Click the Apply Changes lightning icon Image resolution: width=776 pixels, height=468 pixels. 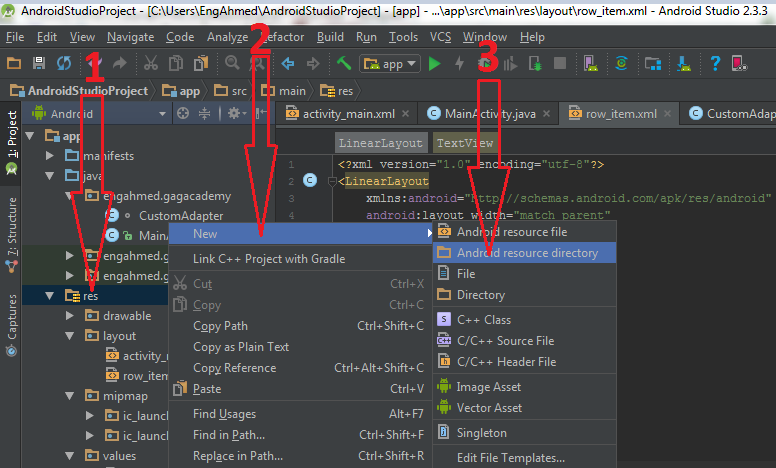click(x=459, y=63)
